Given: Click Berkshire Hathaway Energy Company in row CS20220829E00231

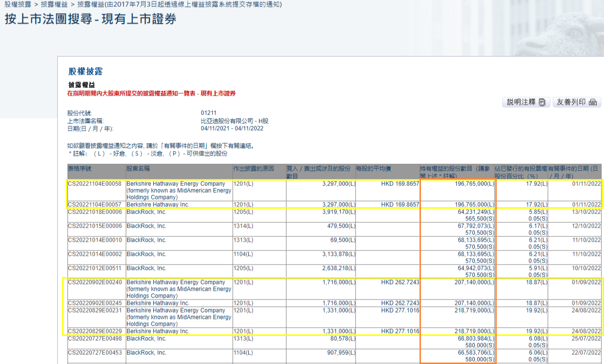Looking at the screenshot, I should click(176, 311).
